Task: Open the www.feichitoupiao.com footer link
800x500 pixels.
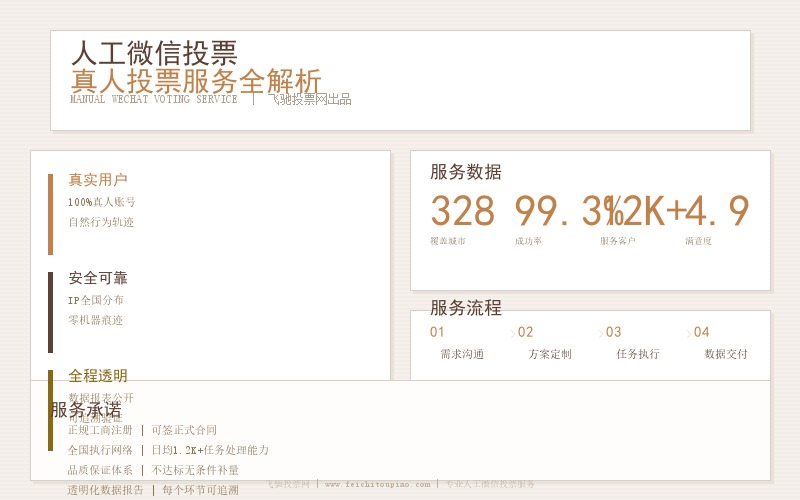Action: point(378,484)
